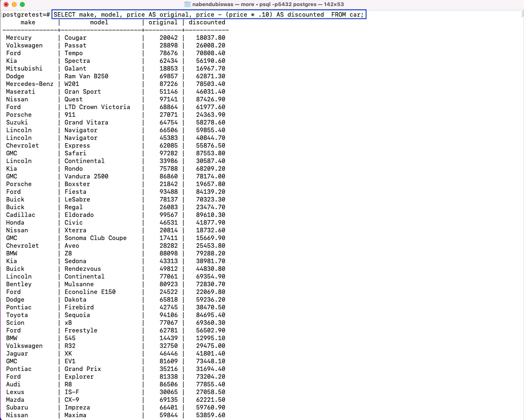Screen dimensions: 524x420
Task: Click discounted value 18037.80
Action: coord(211,38)
